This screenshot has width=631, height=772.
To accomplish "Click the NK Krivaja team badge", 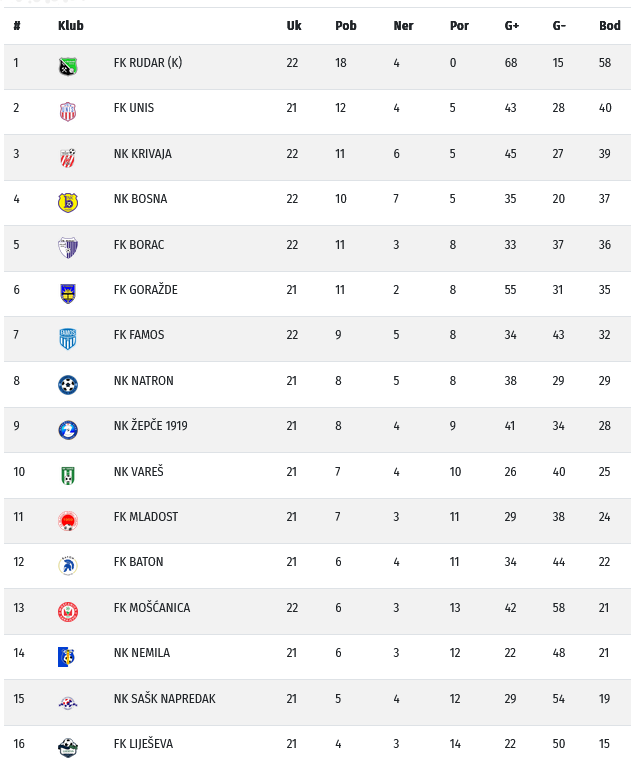I will coord(67,158).
